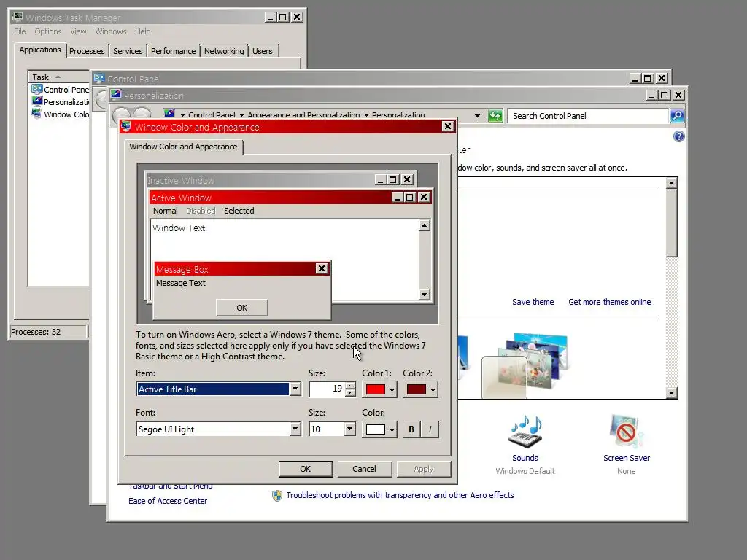Viewport: 747px width, 560px height.
Task: Click the Save theme link
Action: click(x=533, y=302)
